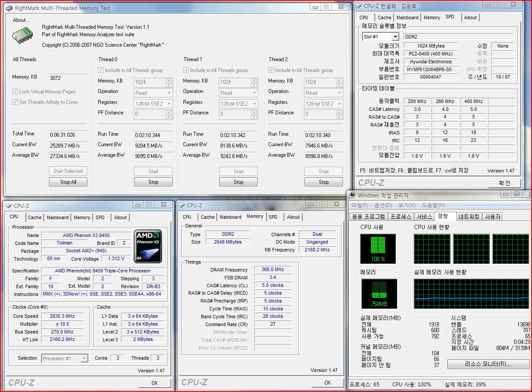The height and width of the screenshot is (392, 532).
Task: Click '실제 메모리: 39%' in status bar
Action: (x=465, y=385)
